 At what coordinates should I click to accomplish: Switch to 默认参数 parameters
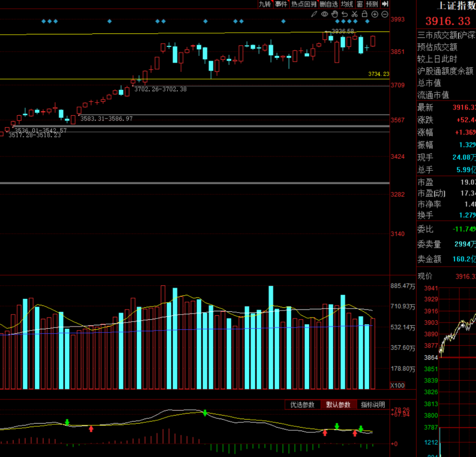click(x=338, y=405)
